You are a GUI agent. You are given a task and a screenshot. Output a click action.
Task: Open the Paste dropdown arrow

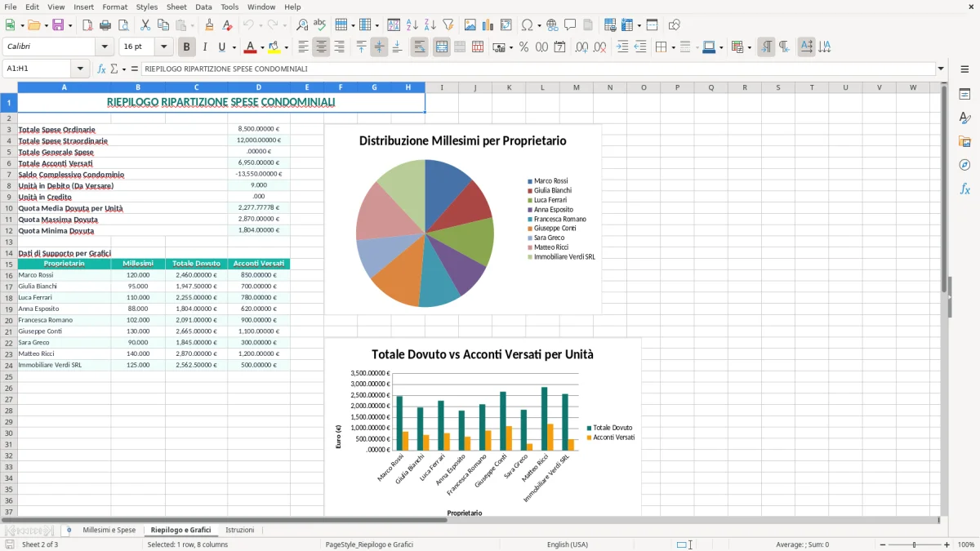pos(192,25)
